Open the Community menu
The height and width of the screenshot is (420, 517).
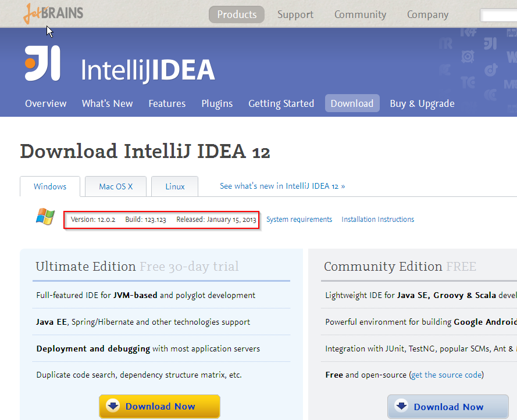tap(360, 15)
